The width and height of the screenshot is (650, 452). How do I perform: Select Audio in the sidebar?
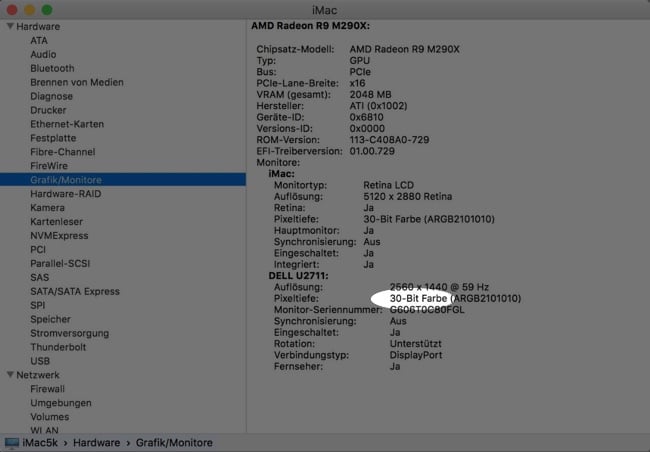click(x=43, y=54)
